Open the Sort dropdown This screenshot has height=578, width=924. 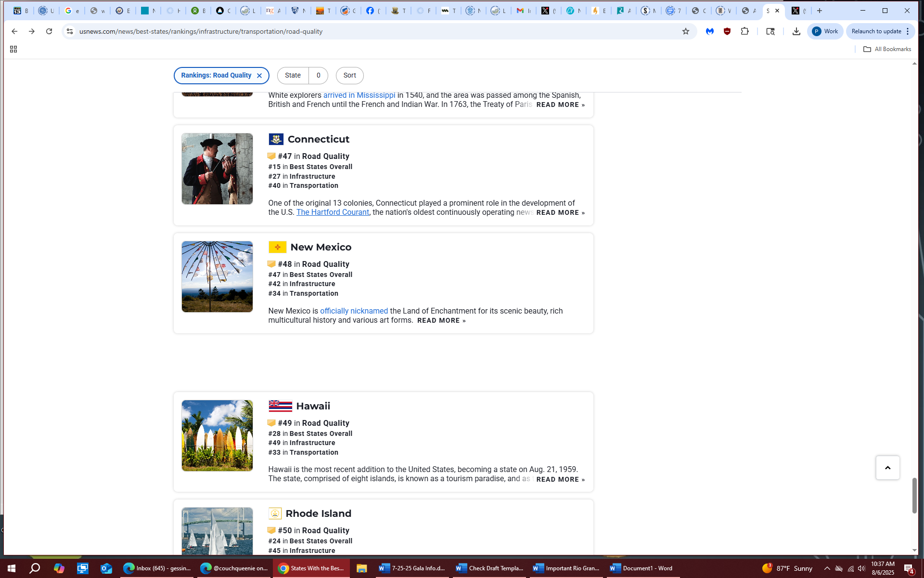tap(349, 76)
